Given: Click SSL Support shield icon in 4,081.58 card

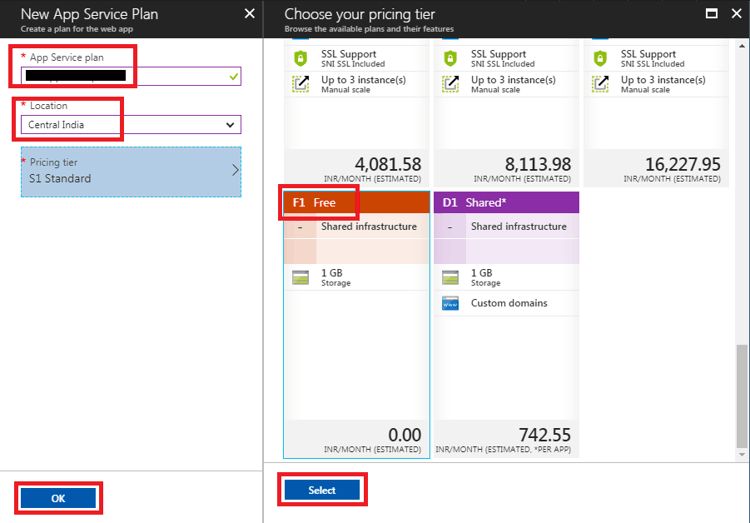Looking at the screenshot, I should 300,58.
